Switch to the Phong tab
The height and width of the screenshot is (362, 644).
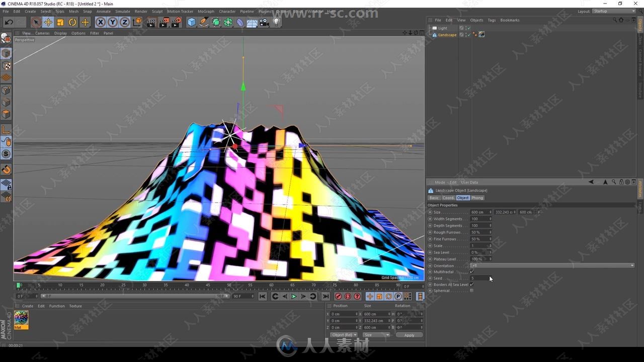pyautogui.click(x=477, y=198)
